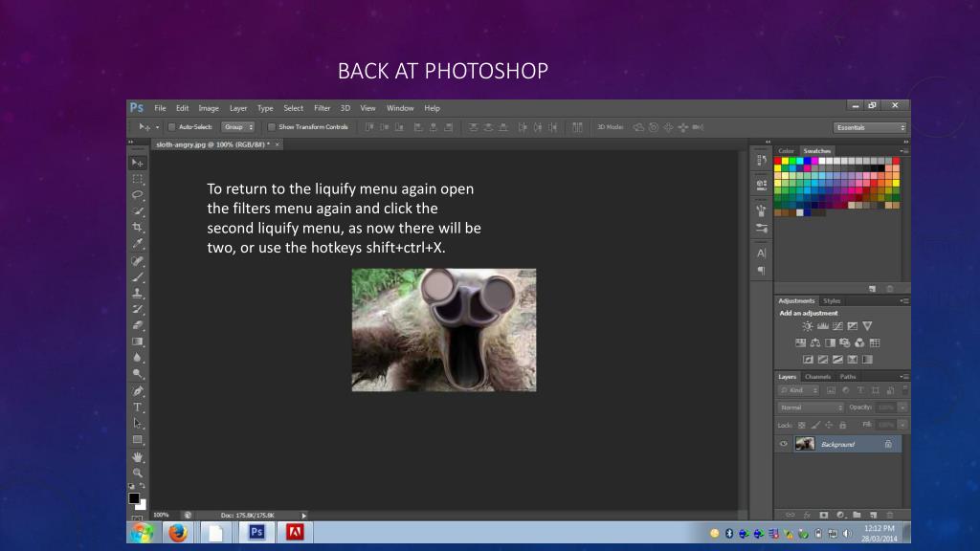The image size is (980, 551).
Task: Open the Auto-Select Group dropdown
Action: click(237, 127)
